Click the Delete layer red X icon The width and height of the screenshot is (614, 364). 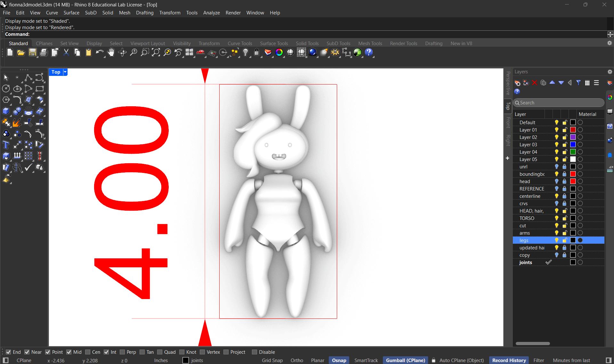pyautogui.click(x=535, y=83)
